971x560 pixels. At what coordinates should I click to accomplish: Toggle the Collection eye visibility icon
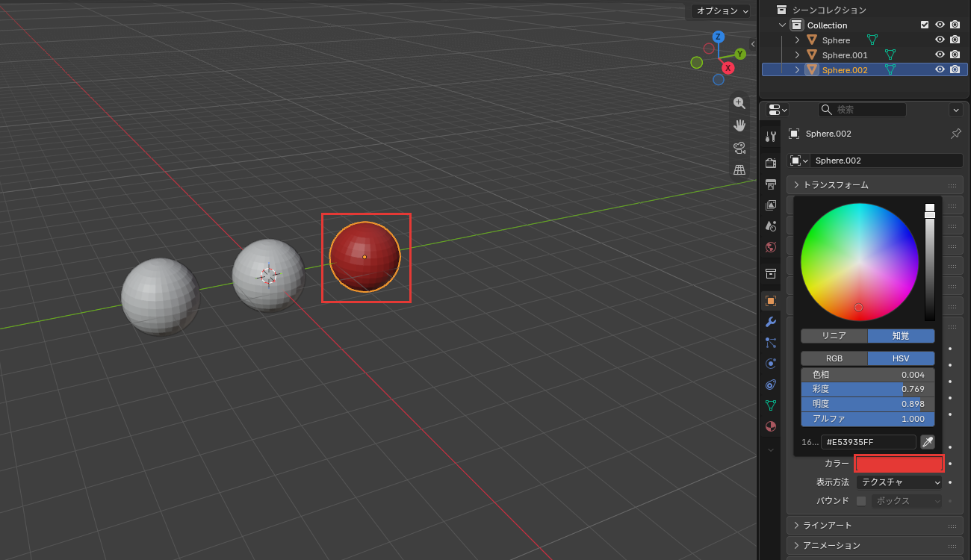pyautogui.click(x=940, y=25)
